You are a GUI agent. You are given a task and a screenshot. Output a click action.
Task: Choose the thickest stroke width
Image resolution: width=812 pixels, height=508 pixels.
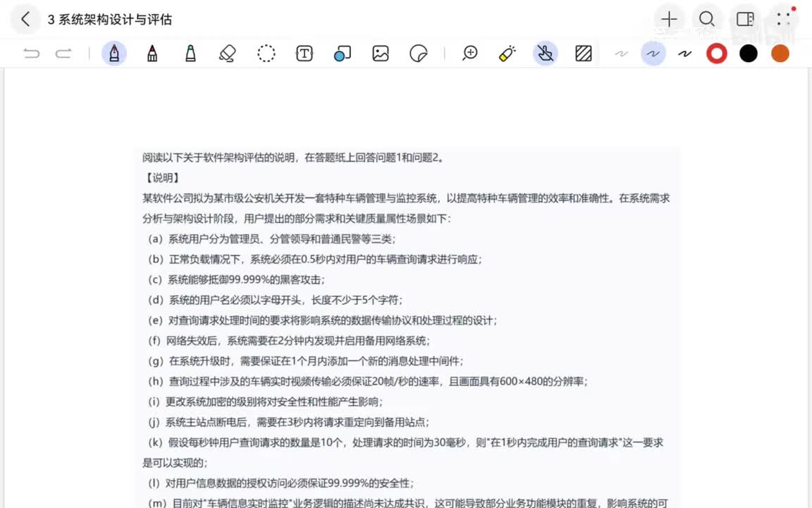685,54
